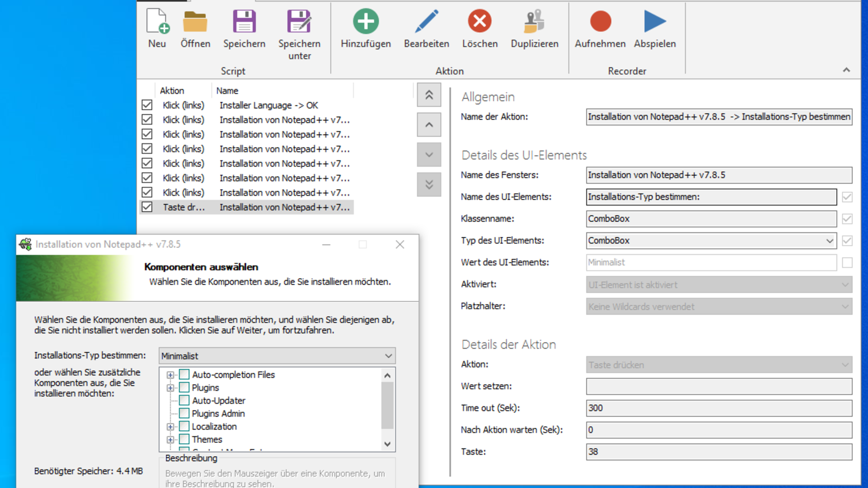
Task: Expand the Localization tree node
Action: [170, 427]
